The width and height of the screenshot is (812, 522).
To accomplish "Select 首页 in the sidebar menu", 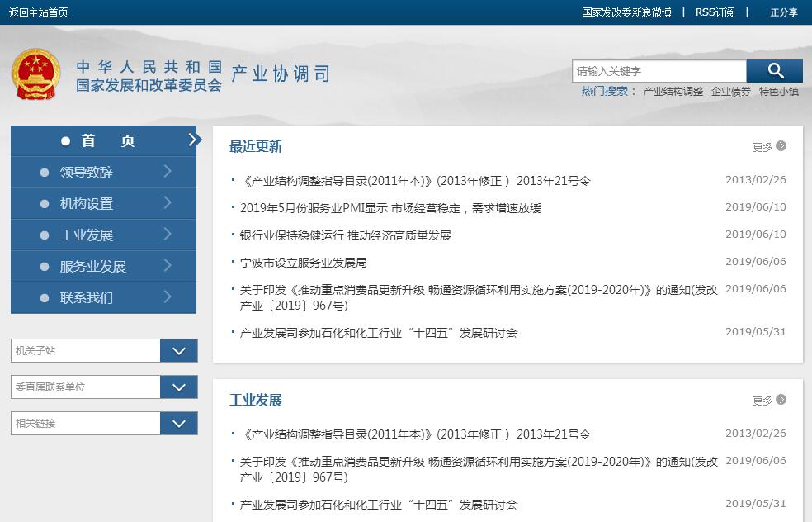I will click(103, 141).
